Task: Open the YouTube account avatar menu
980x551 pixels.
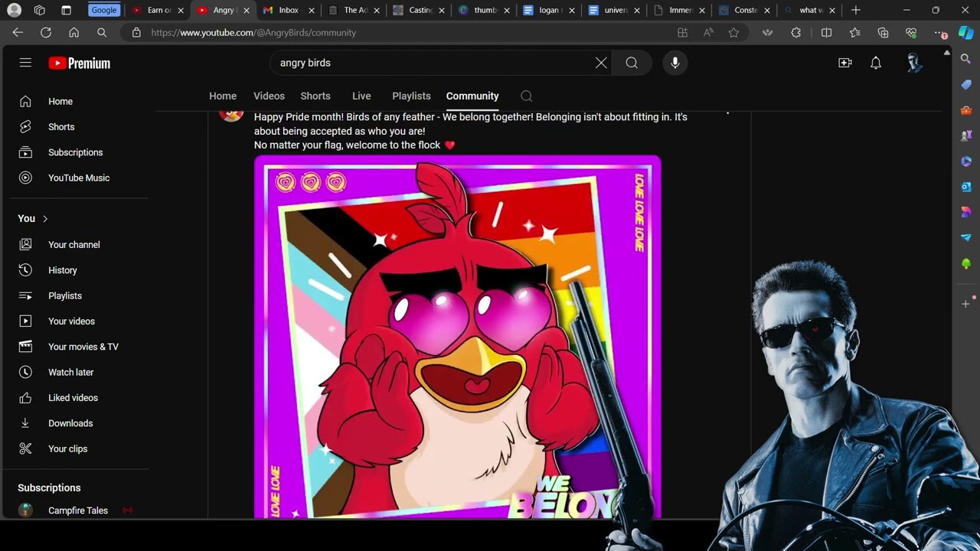Action: pos(914,63)
